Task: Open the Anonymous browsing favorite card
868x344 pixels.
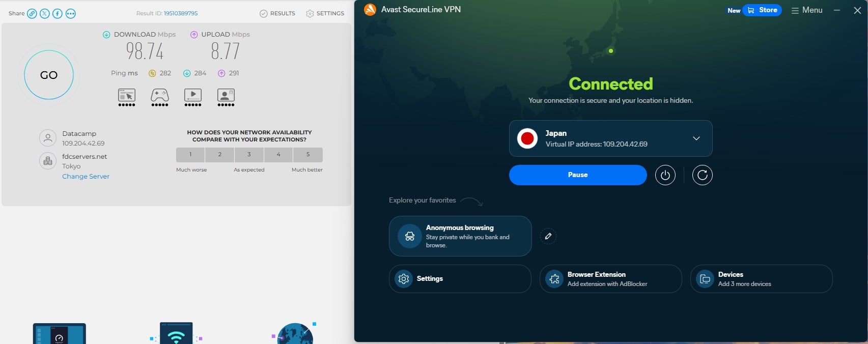Action: pyautogui.click(x=460, y=236)
